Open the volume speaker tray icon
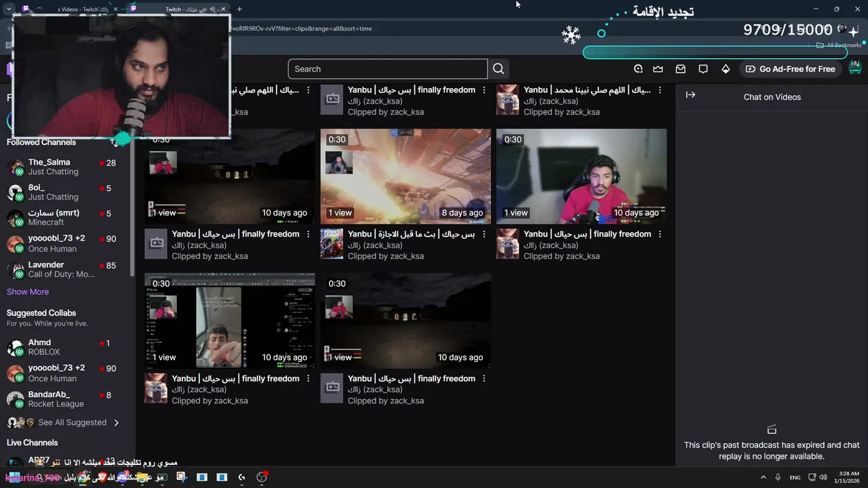Image resolution: width=868 pixels, height=488 pixels. pyautogui.click(x=823, y=477)
